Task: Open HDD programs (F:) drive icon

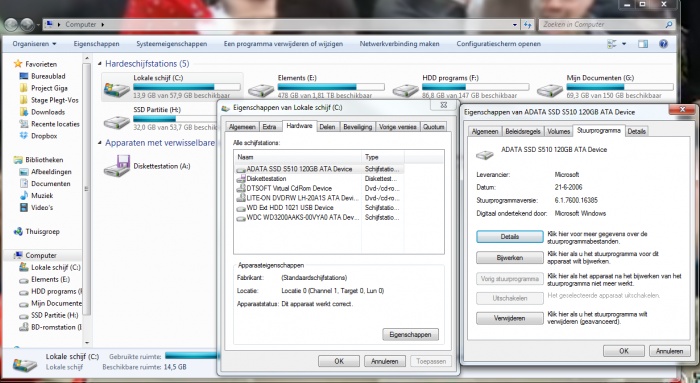Action: coord(405,90)
